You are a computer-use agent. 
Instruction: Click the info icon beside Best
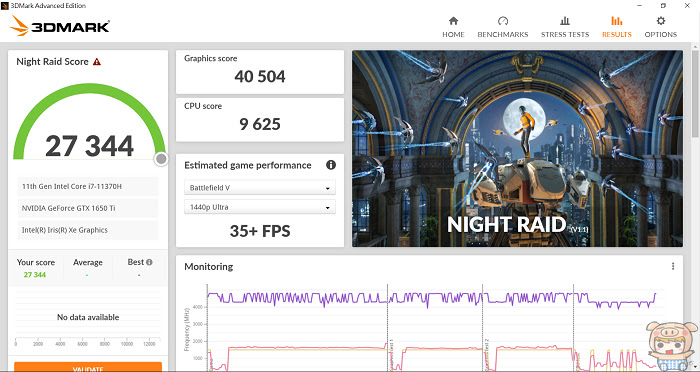click(149, 262)
